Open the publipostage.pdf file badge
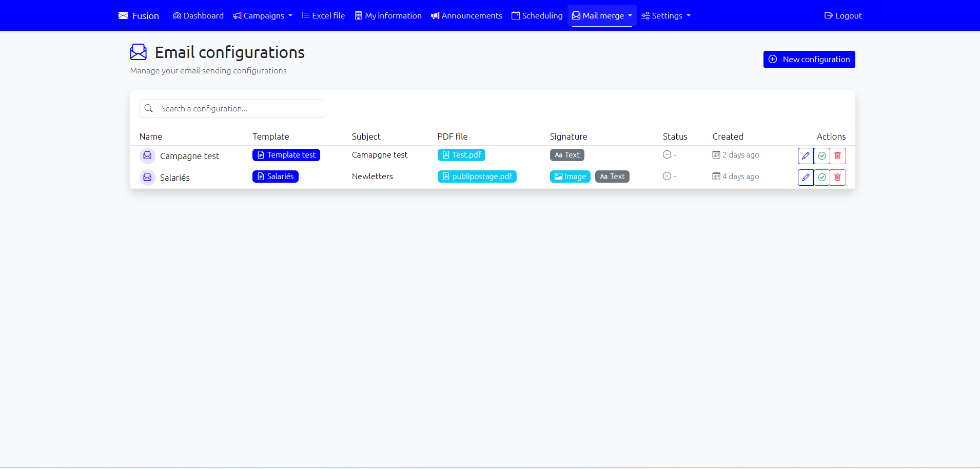The width and height of the screenshot is (980, 469). 477,177
